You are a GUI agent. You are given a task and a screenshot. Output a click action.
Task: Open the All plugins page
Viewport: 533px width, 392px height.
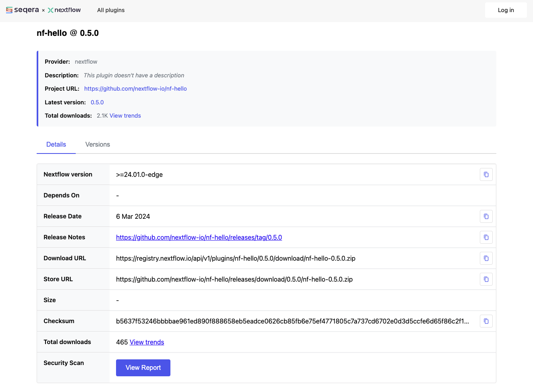(x=110, y=10)
